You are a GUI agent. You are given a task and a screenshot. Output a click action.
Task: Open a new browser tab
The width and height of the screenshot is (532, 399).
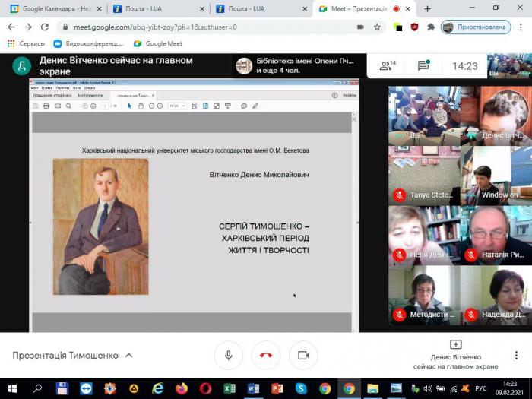(x=427, y=8)
